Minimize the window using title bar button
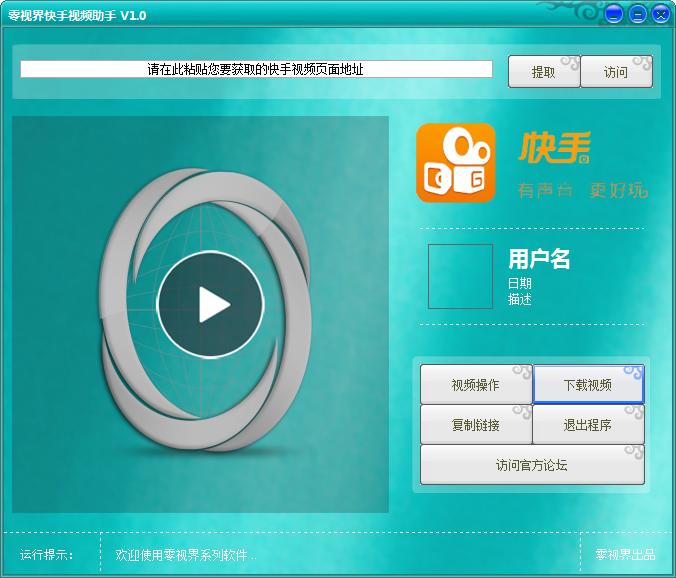Screen dimensions: 676x578 (613, 15)
